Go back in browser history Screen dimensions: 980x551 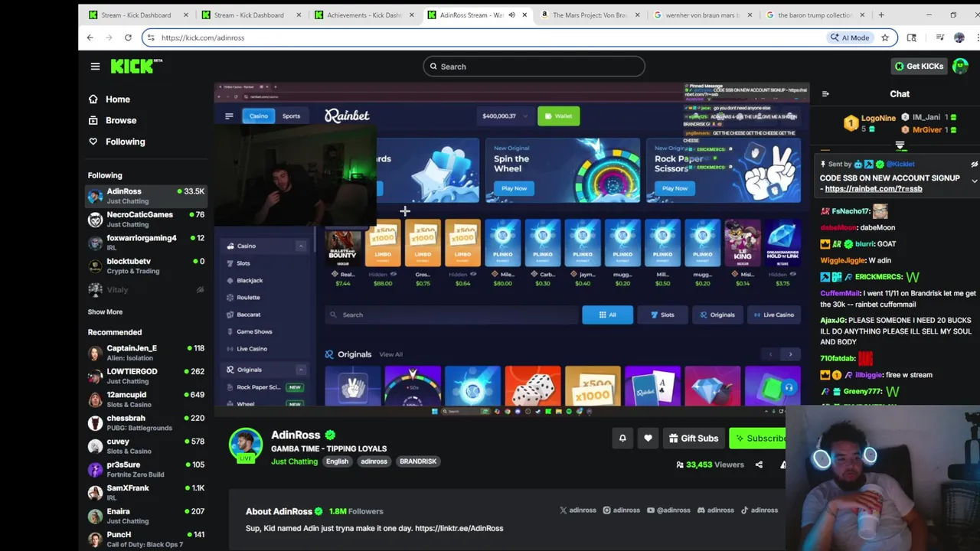90,37
